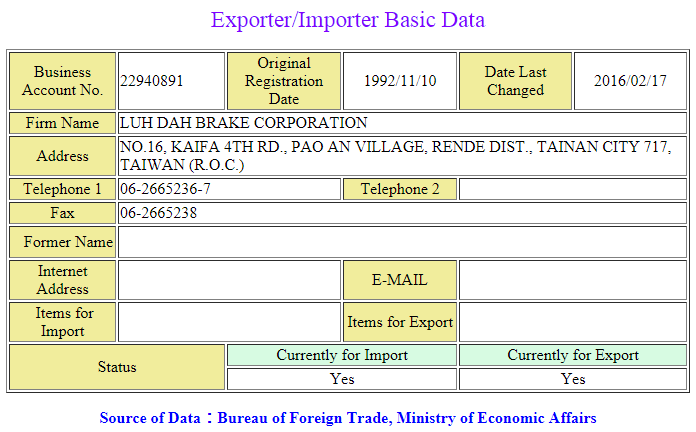
Task: Select the 'Items for Export' label
Action: (x=400, y=322)
